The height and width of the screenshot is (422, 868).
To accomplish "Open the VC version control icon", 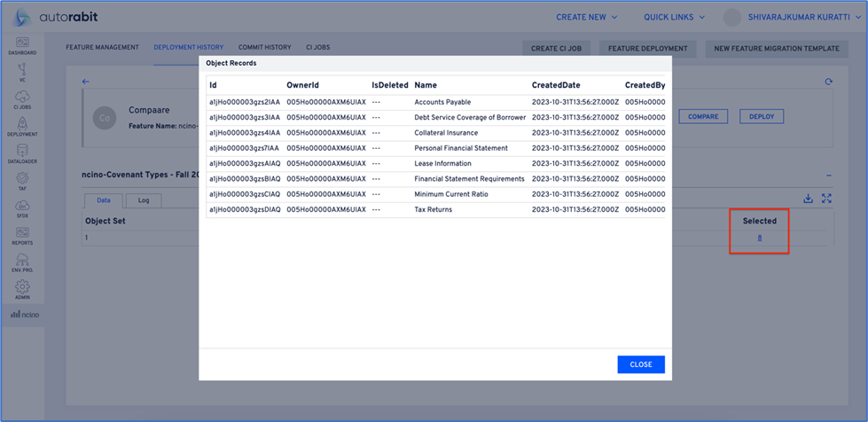I will pos(22,72).
